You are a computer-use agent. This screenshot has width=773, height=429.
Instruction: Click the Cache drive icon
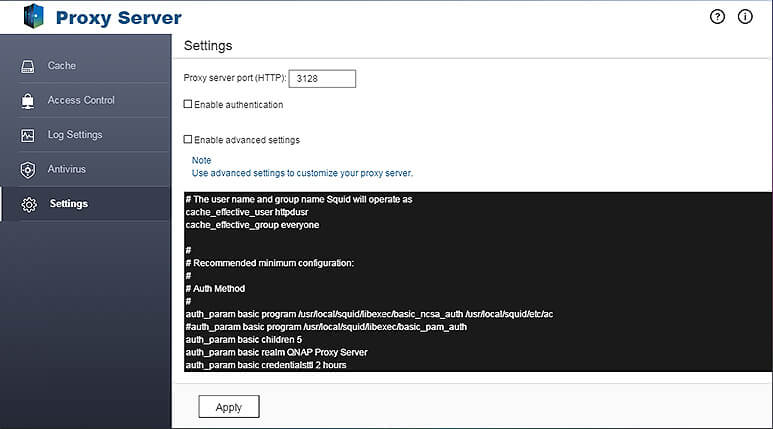pos(28,66)
